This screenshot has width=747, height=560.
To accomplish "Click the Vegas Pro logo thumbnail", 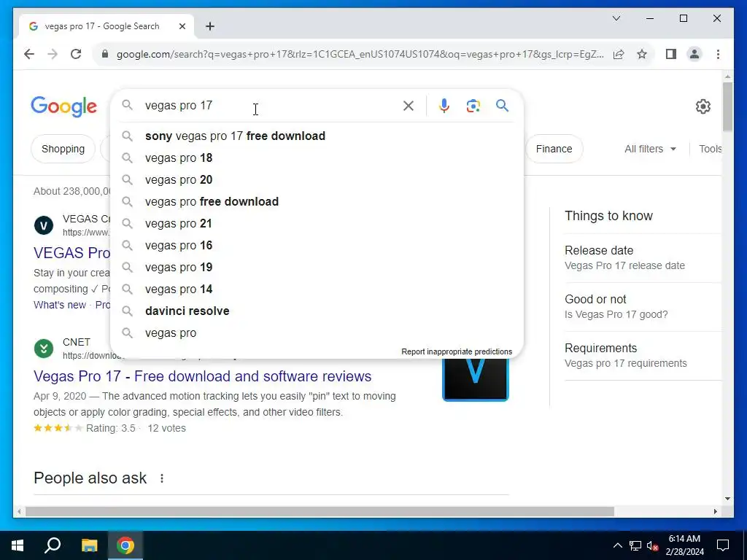I will [476, 379].
